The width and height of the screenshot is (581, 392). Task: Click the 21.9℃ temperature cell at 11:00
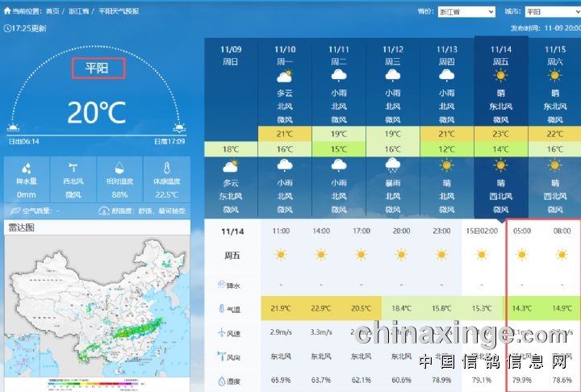(x=281, y=308)
